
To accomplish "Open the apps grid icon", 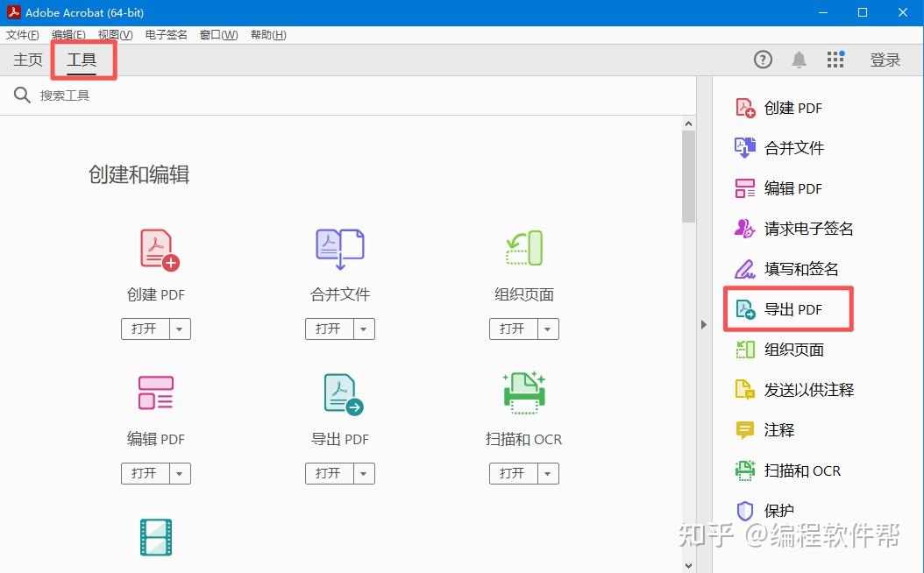I will (x=835, y=60).
